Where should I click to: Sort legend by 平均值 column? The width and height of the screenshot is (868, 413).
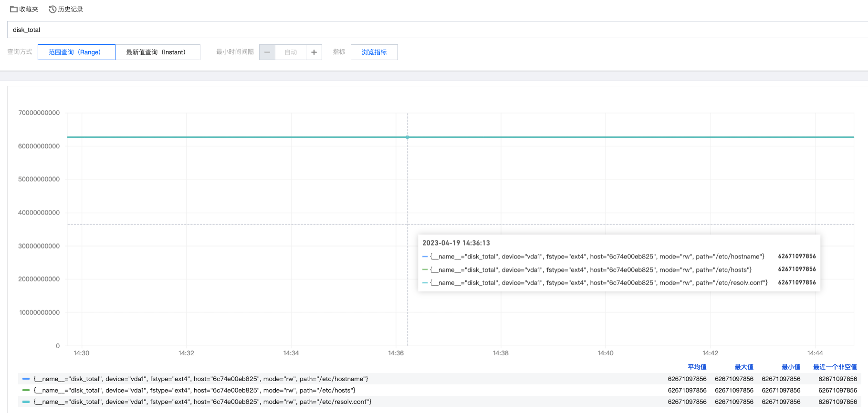697,367
